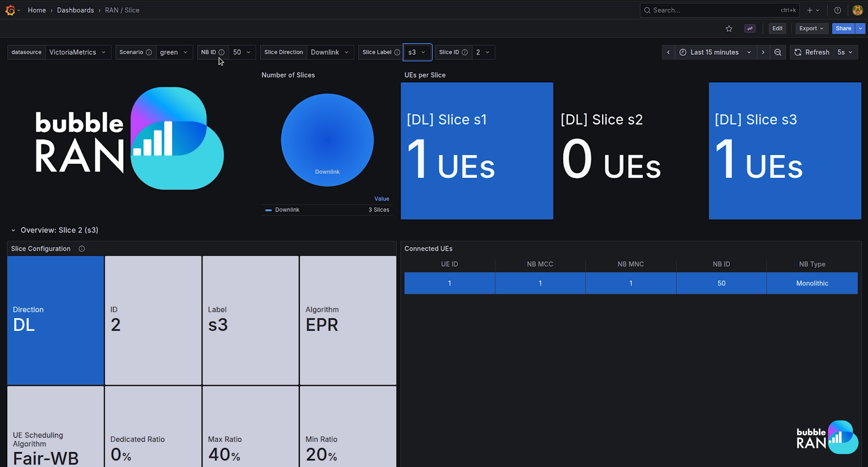Click the Slice Configuration info icon
The height and width of the screenshot is (467, 868).
pos(82,249)
